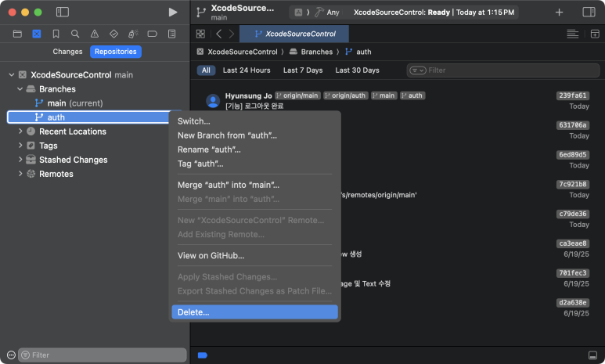Go forward with the right chevron
This screenshot has height=364, width=605.
click(x=232, y=34)
